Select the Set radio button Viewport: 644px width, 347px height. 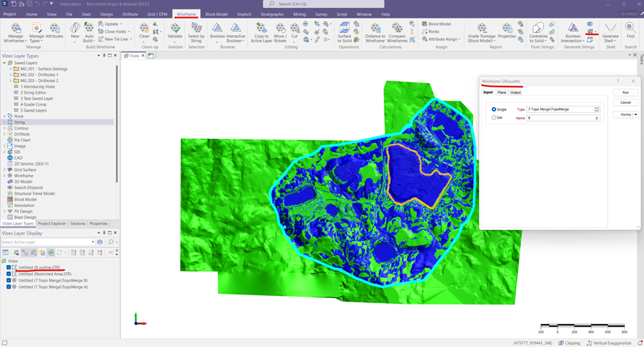(493, 118)
